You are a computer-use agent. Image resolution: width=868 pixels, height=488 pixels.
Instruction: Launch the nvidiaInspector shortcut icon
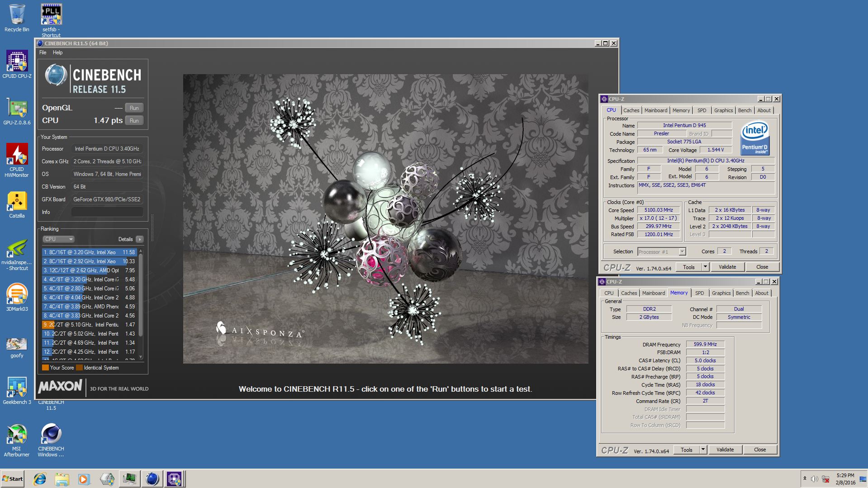click(x=17, y=254)
